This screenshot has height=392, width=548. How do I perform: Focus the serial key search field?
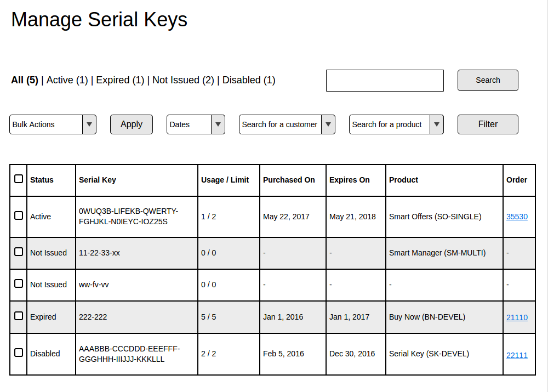point(385,81)
